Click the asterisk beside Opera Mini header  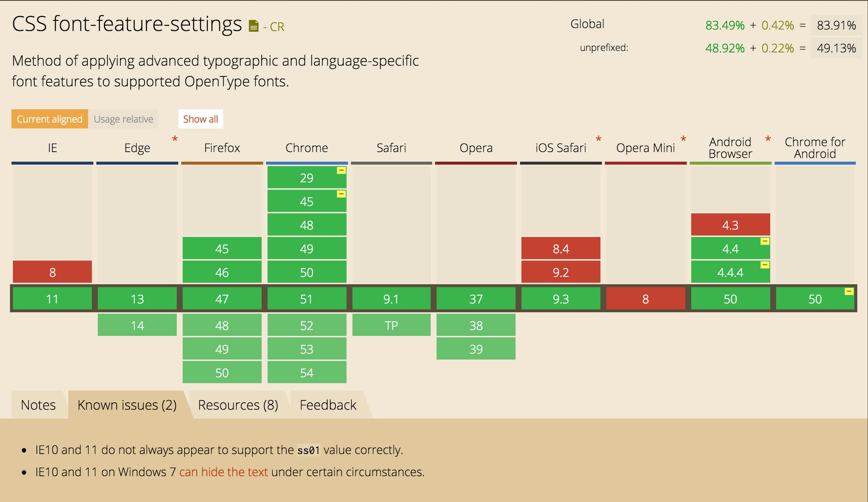pyautogui.click(x=683, y=139)
